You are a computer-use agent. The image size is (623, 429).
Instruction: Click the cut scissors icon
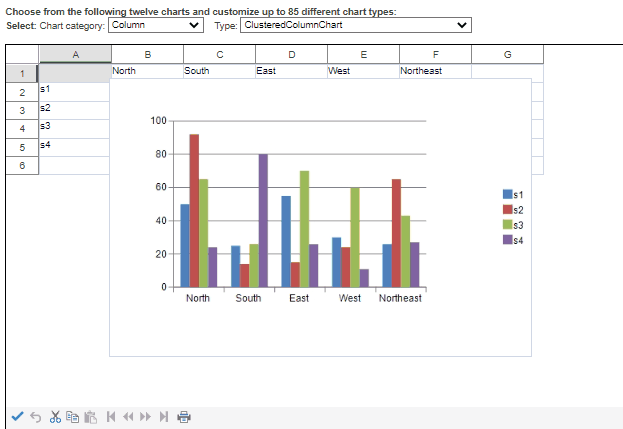(55, 416)
